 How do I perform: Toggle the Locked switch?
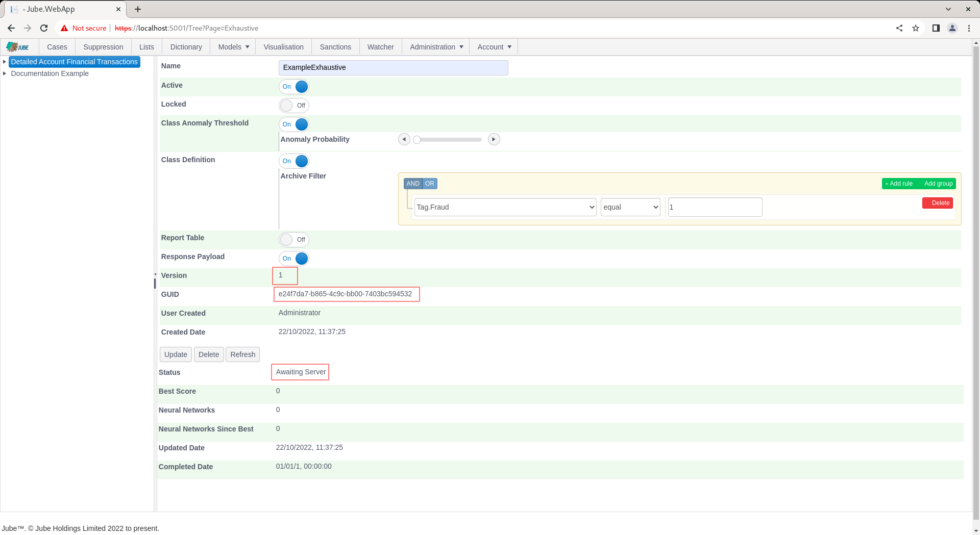click(x=294, y=106)
